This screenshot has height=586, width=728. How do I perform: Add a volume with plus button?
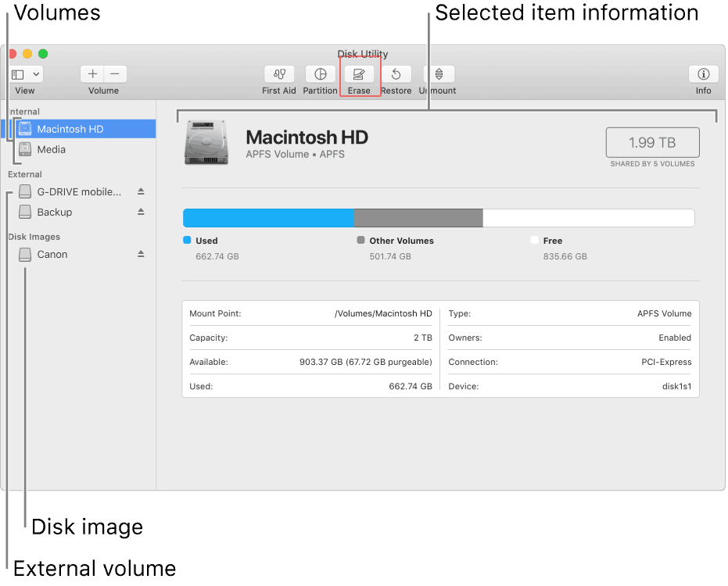point(92,73)
